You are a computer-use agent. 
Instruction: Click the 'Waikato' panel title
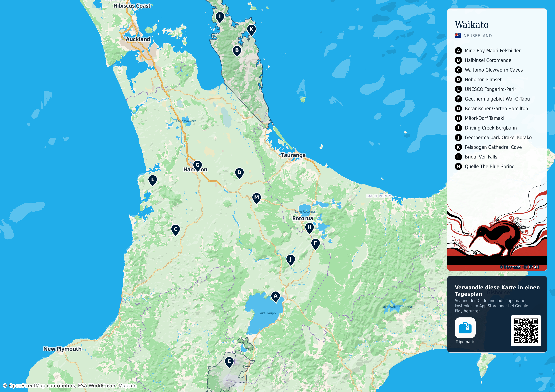(x=472, y=25)
